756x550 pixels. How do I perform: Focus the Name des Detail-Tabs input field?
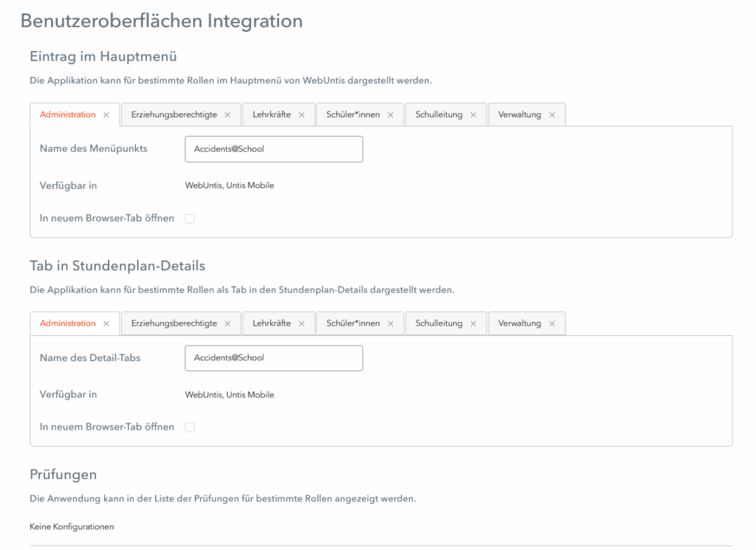pos(273,358)
